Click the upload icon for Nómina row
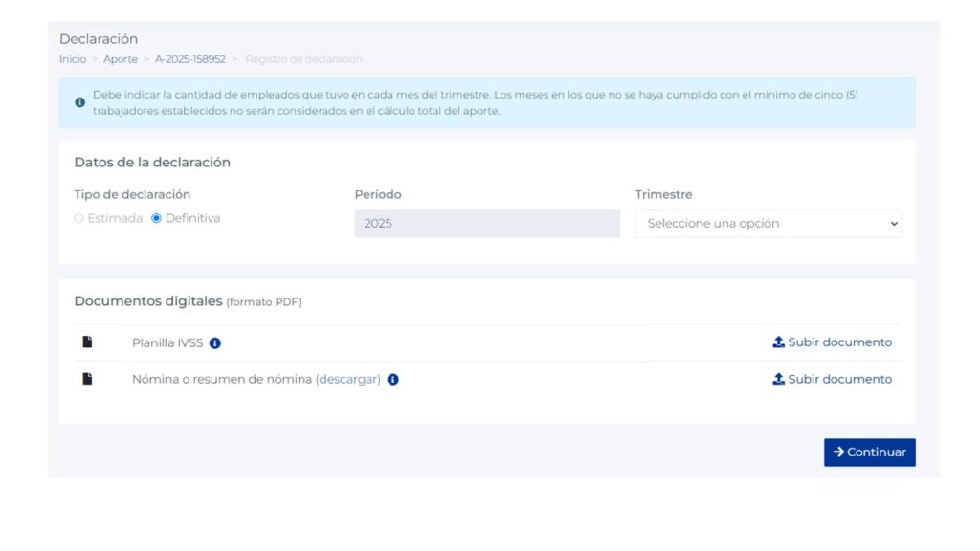Screen dimensions: 980x551 [x=779, y=379]
